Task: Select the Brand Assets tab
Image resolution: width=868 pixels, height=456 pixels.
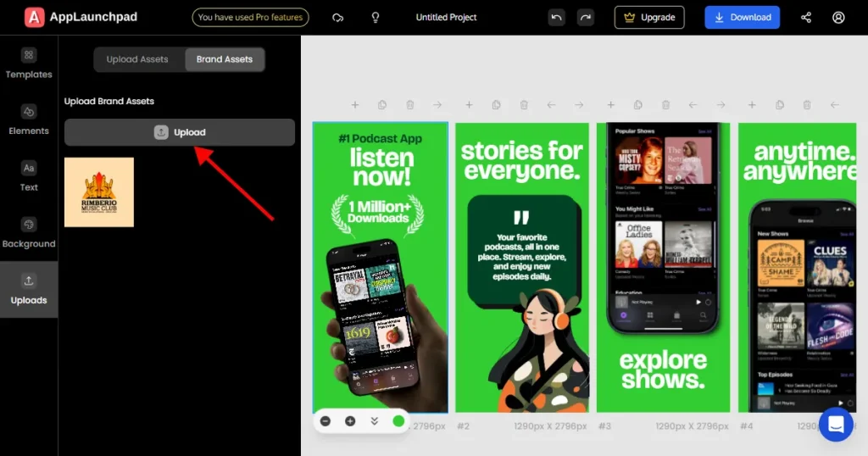Action: 224,59
